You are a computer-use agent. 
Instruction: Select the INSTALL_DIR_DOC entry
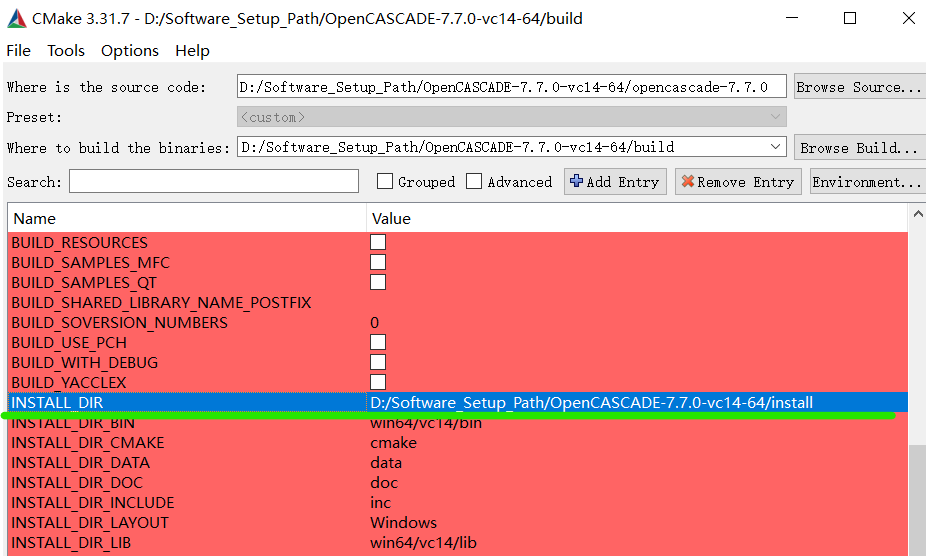77,483
